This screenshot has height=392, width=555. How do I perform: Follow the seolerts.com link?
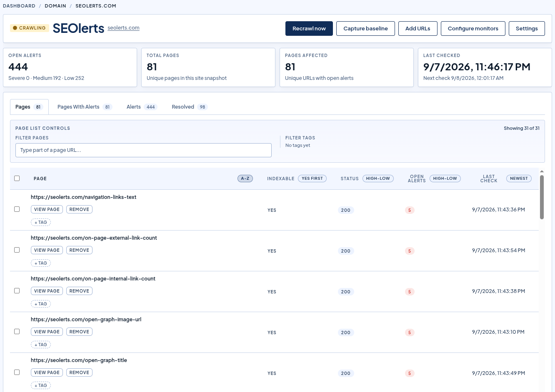click(123, 28)
